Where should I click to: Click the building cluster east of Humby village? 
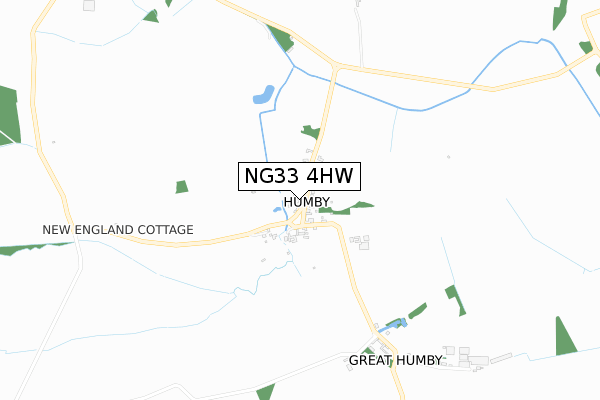[360, 242]
